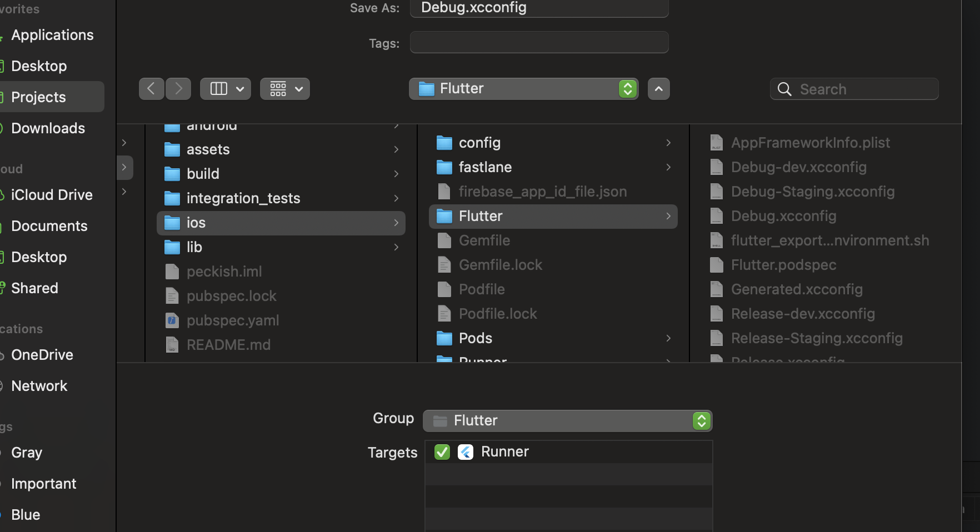Uncheck the Runner target checkbox

(x=442, y=452)
